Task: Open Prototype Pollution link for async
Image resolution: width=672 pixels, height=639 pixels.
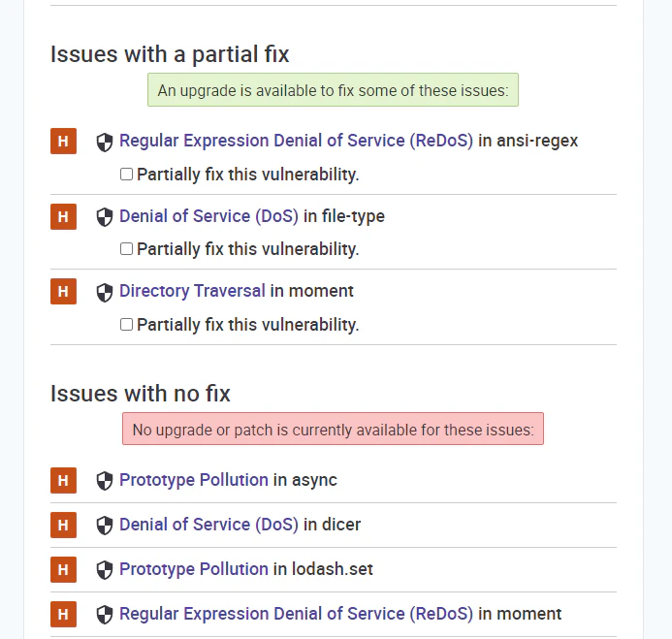Action: pyautogui.click(x=194, y=480)
